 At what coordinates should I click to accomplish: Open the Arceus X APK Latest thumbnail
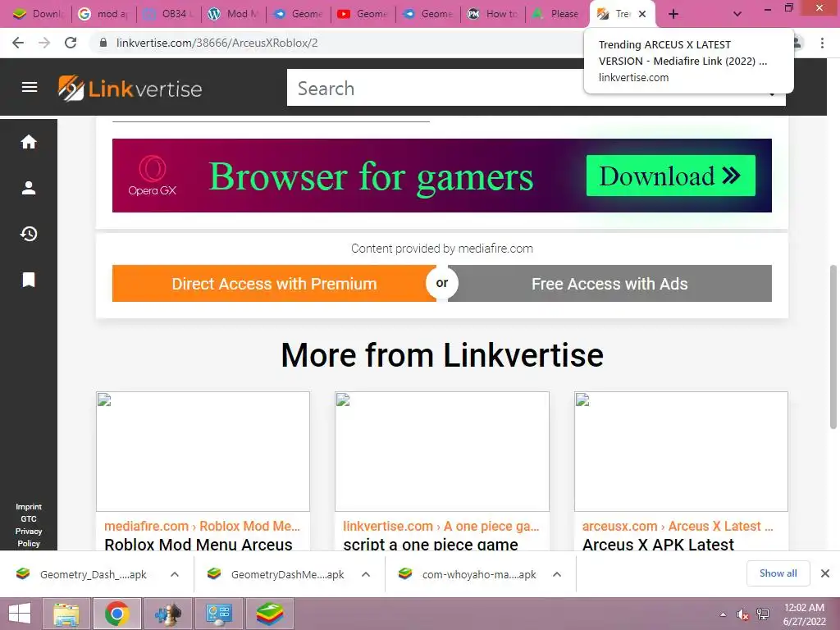[681, 451]
